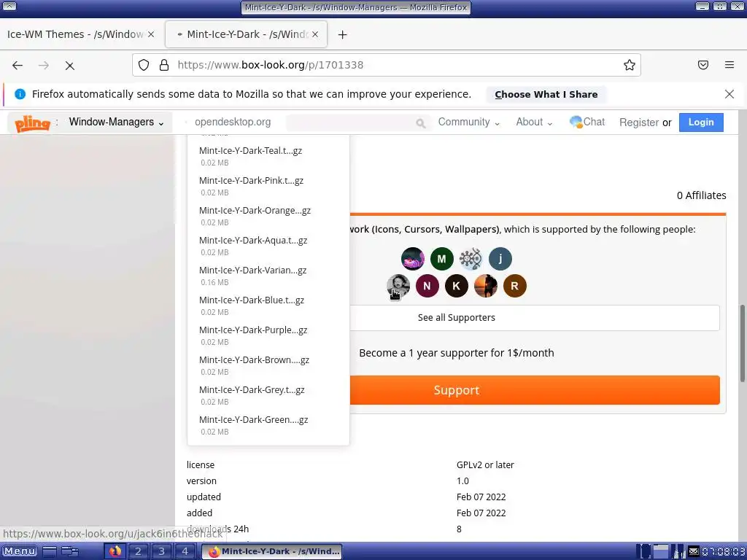Go back to the previous page
Viewport: 747px width, 560px height.
coord(18,65)
